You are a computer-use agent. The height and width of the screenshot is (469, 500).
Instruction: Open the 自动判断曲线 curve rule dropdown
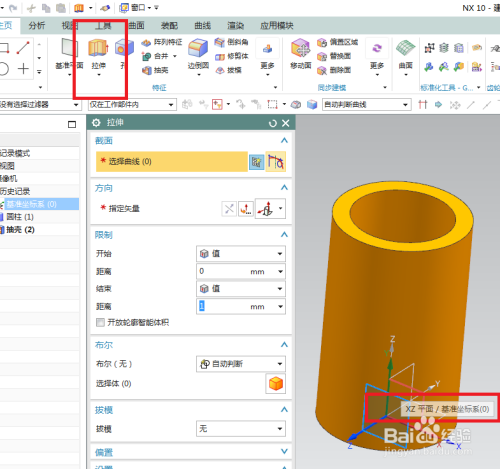pyautogui.click(x=367, y=105)
